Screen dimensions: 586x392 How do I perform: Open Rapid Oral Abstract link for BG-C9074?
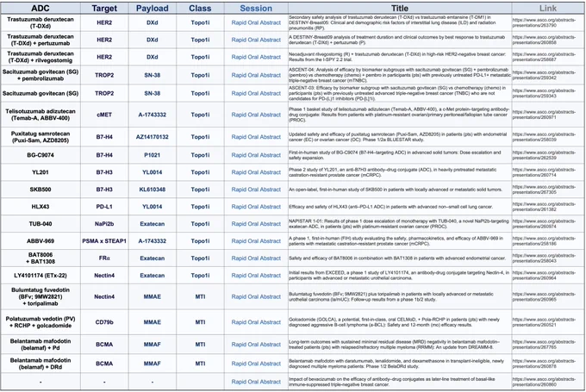(256, 155)
